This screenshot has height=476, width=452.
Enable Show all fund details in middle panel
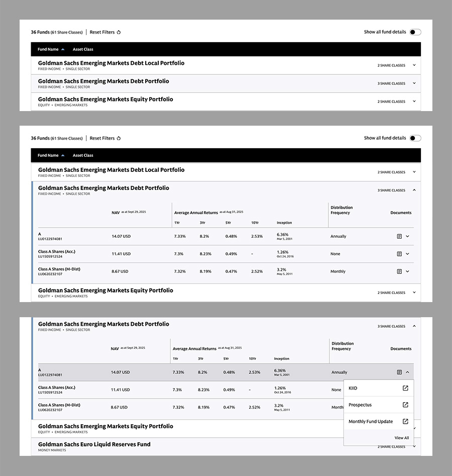415,138
